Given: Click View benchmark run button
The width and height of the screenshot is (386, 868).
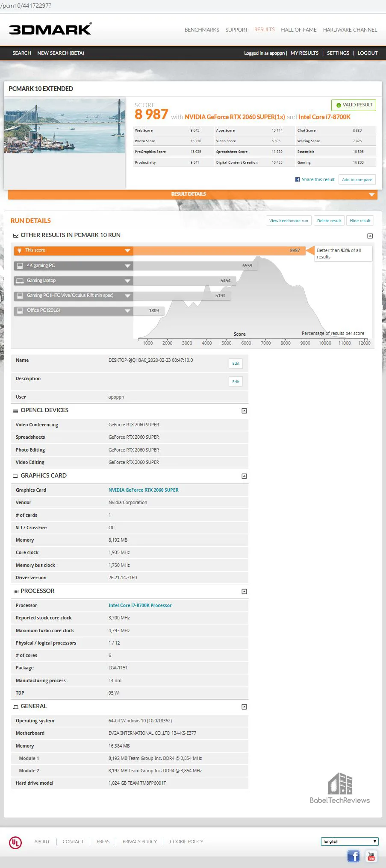Looking at the screenshot, I should coord(289,221).
